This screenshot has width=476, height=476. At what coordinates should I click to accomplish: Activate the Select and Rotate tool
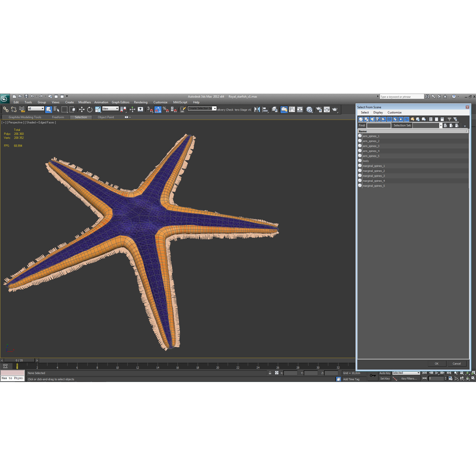[90, 110]
